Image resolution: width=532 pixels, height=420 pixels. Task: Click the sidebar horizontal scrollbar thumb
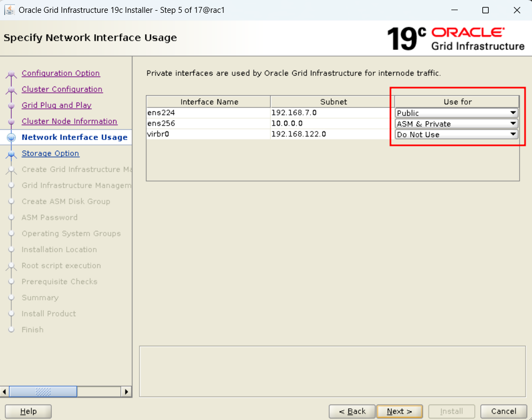tap(43, 392)
